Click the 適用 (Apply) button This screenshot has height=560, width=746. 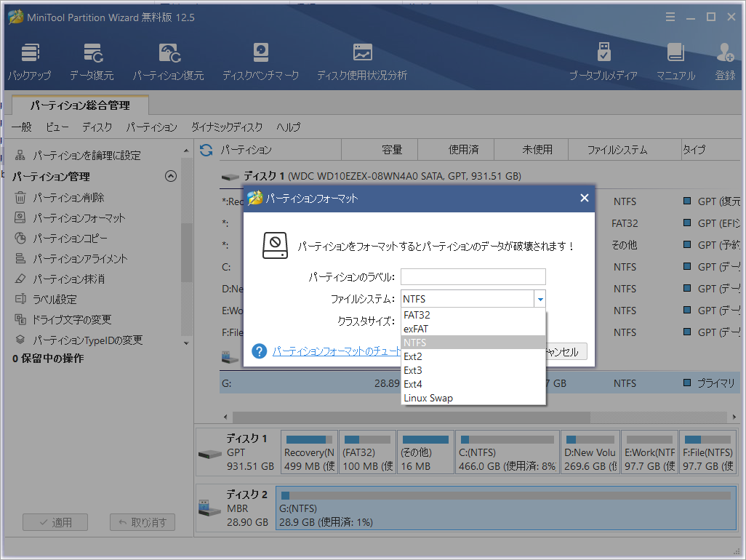click(55, 521)
